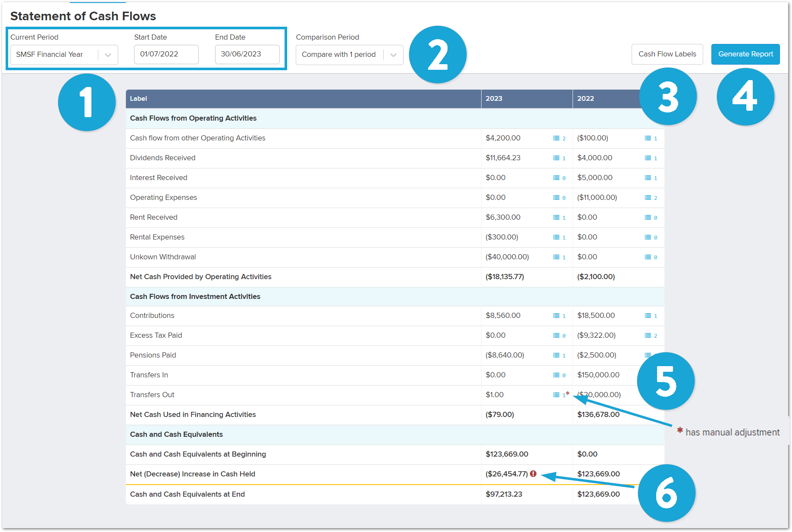Select the 2023 column header
This screenshot has width=792, height=532.
(527, 99)
